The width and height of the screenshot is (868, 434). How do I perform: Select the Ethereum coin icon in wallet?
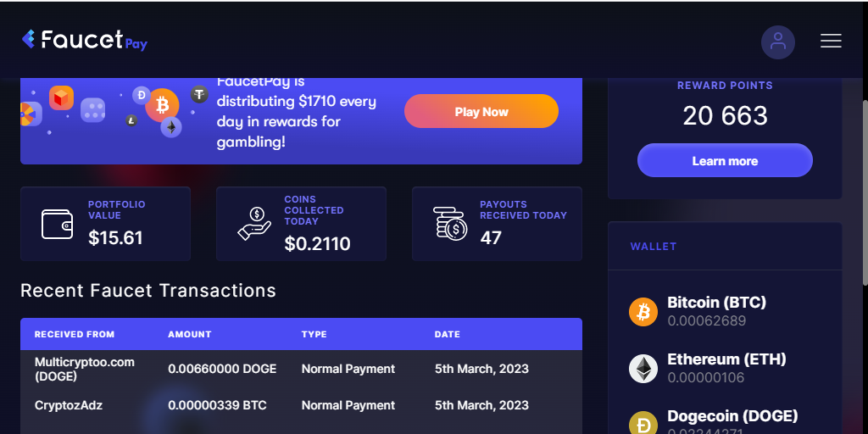[643, 369]
